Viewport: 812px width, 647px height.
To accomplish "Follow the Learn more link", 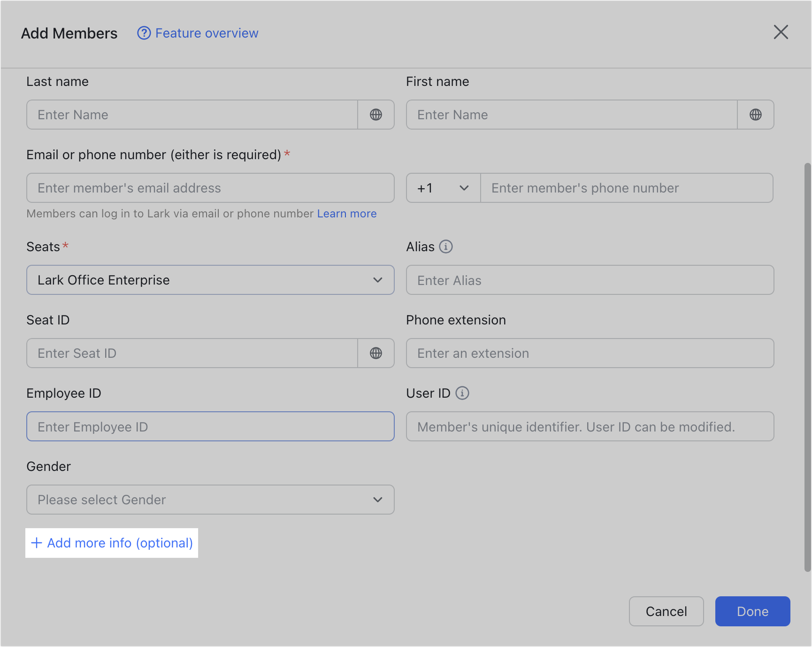I will 347,214.
